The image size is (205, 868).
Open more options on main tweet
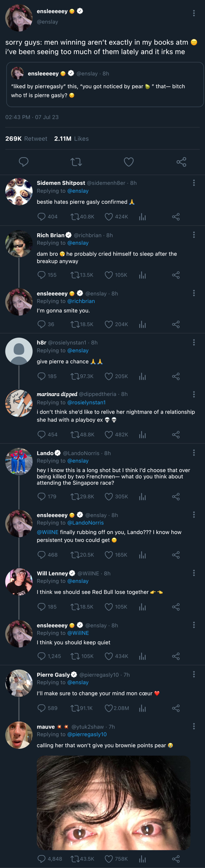[x=193, y=13]
